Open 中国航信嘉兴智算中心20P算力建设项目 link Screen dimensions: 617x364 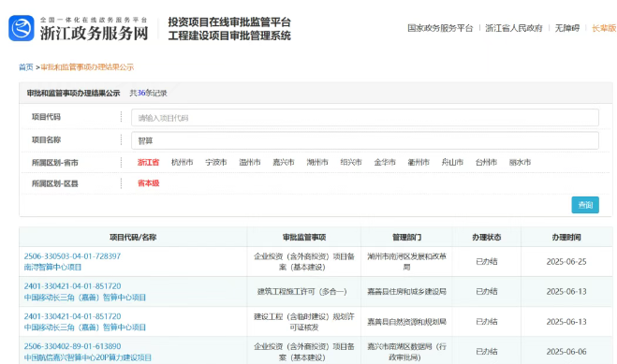88,357
